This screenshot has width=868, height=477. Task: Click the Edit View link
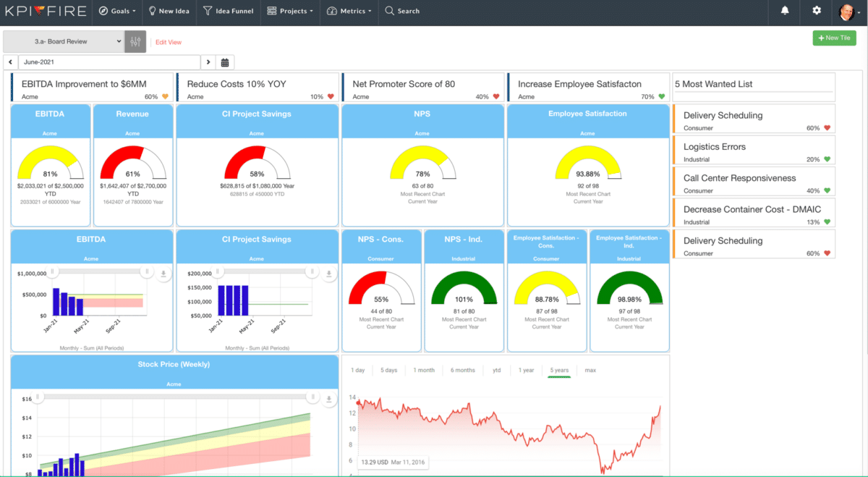point(168,42)
